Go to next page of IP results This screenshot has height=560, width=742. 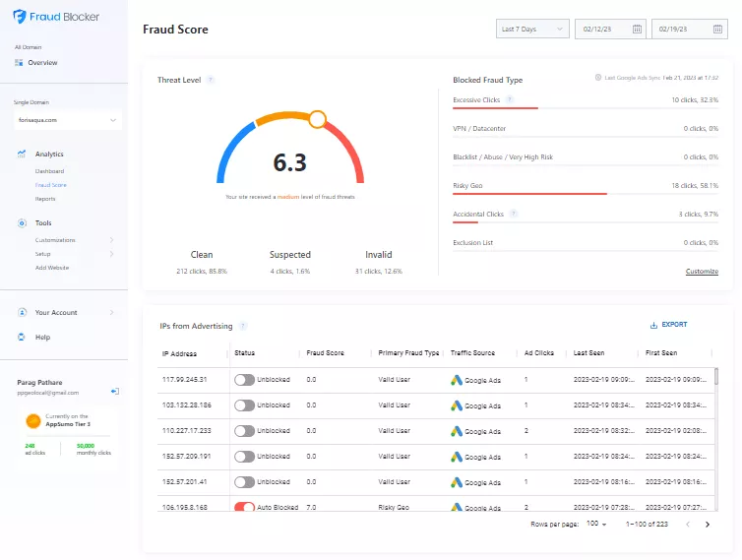(x=708, y=524)
